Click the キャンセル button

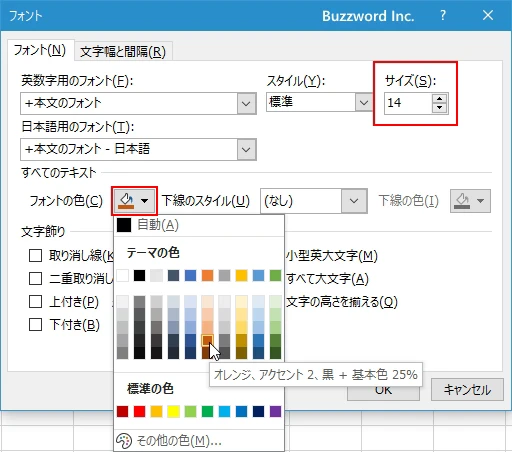(x=467, y=390)
